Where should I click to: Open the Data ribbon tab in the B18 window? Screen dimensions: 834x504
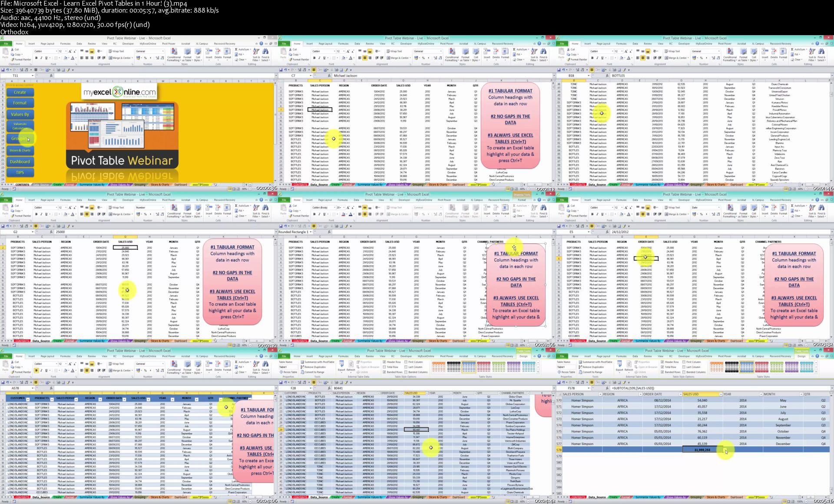[635, 43]
